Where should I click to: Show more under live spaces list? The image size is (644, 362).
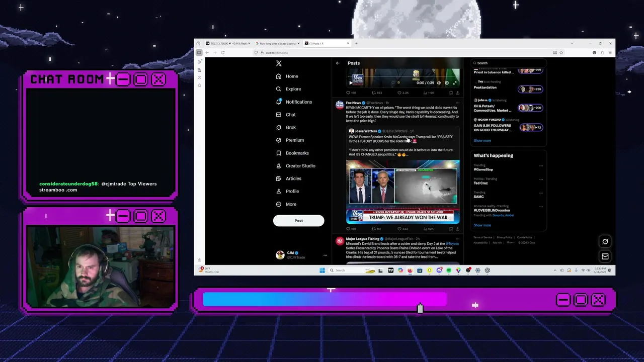pos(482,141)
